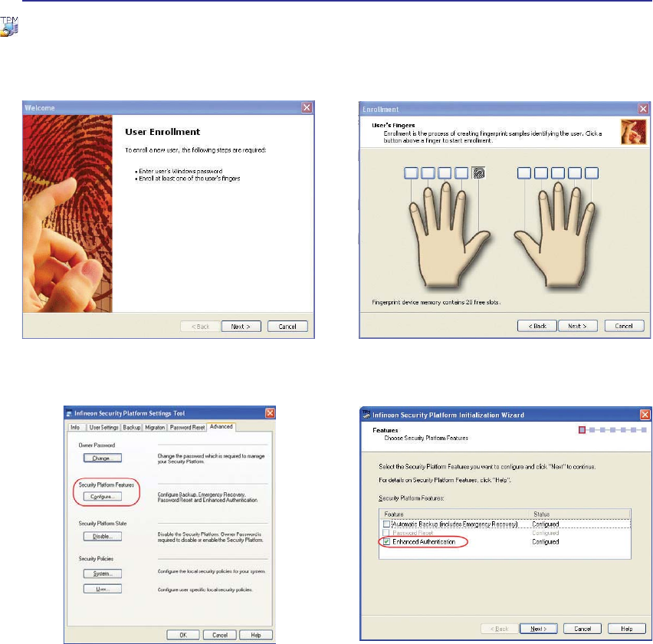653x644 pixels.
Task: Click Disable under Security Platform State
Action: [103, 537]
